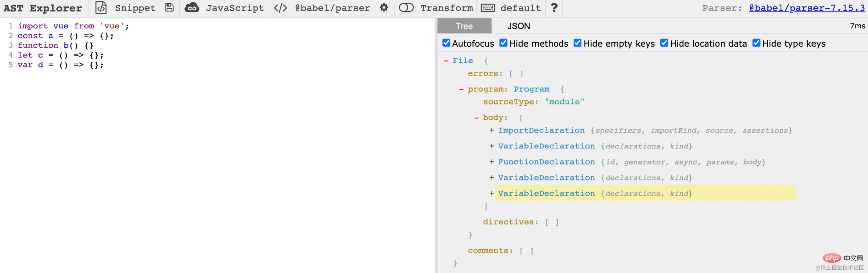
Task: Open the @babel/parser-7.15.3 link
Action: point(807,8)
